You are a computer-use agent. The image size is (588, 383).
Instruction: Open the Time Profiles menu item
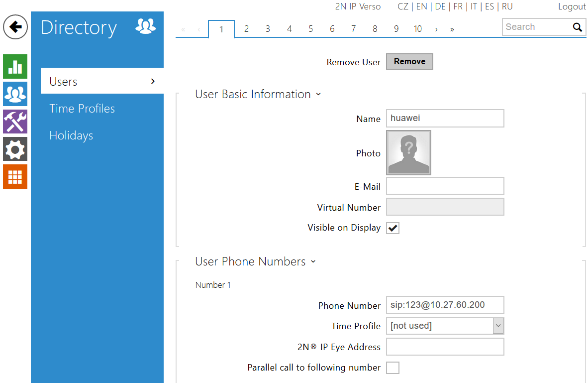(x=82, y=109)
